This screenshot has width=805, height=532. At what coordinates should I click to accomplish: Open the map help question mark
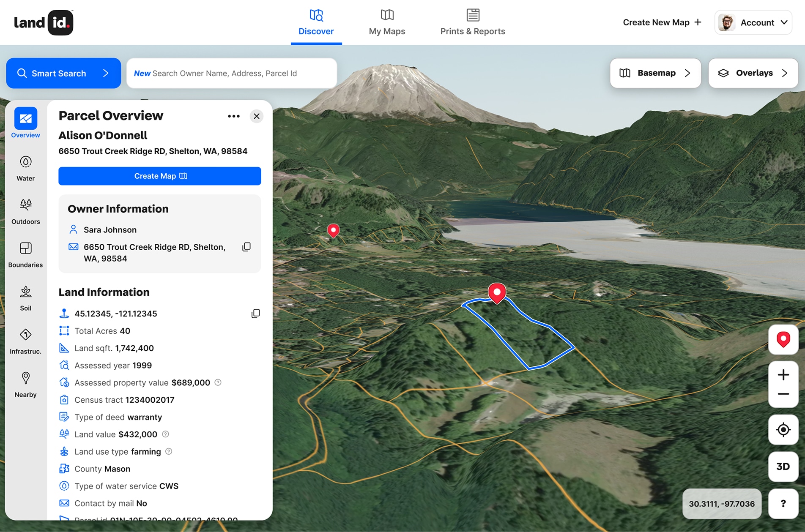click(x=783, y=503)
